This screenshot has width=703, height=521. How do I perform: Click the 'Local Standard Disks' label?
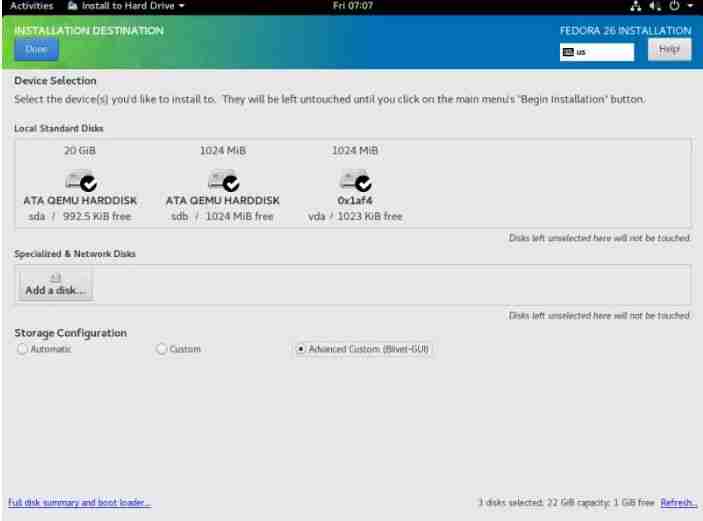(x=59, y=128)
